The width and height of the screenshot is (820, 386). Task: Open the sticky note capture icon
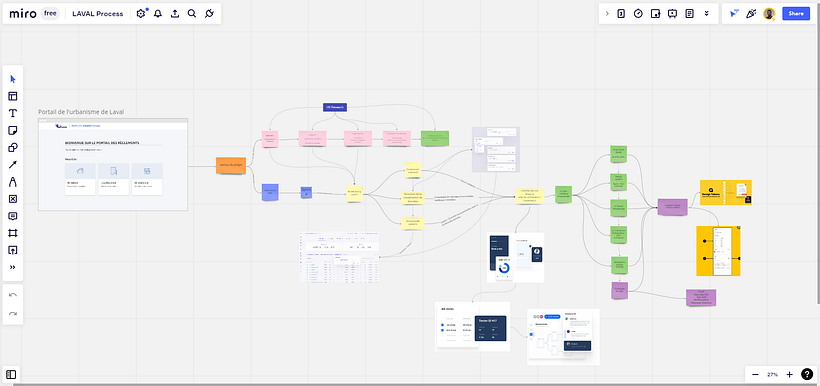pos(655,14)
